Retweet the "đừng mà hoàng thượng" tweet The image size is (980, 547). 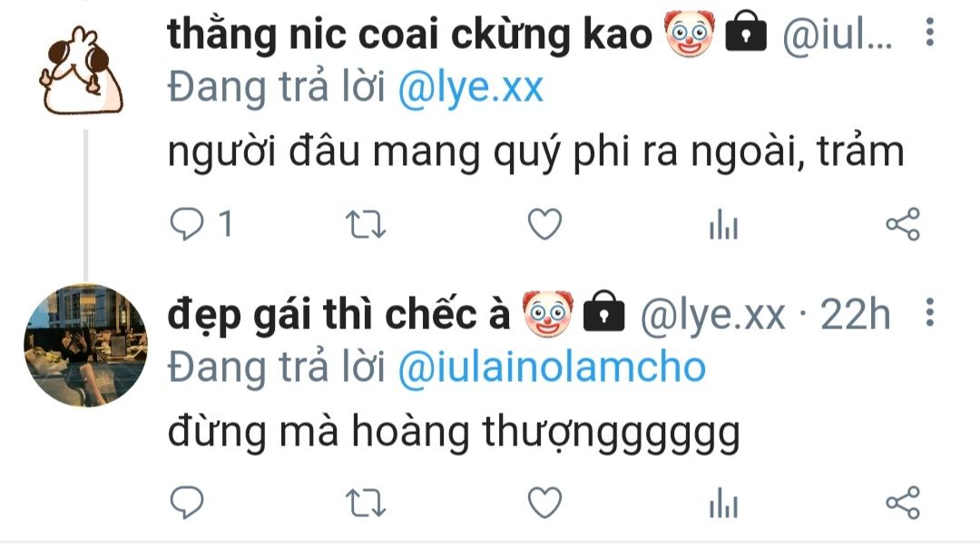click(366, 503)
